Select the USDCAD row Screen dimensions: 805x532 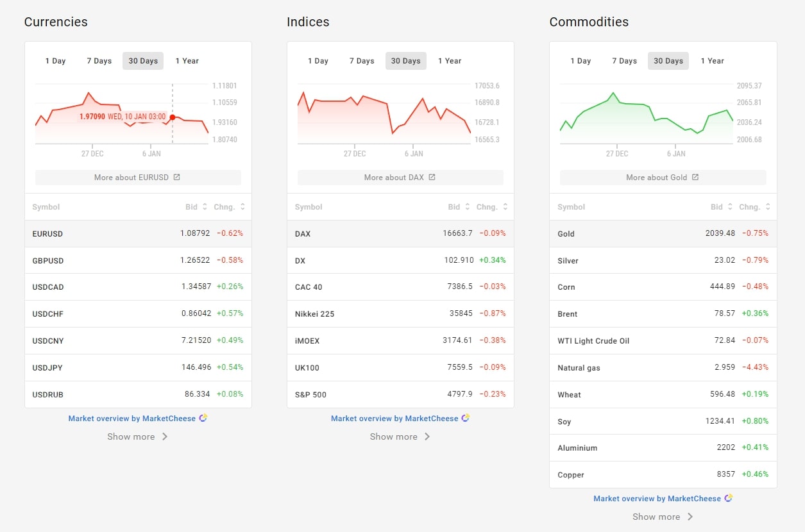click(x=138, y=287)
